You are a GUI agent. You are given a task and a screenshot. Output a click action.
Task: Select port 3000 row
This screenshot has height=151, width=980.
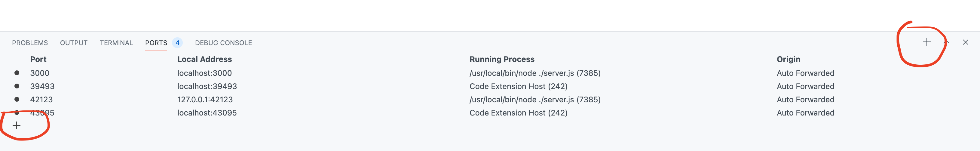[x=490, y=73]
